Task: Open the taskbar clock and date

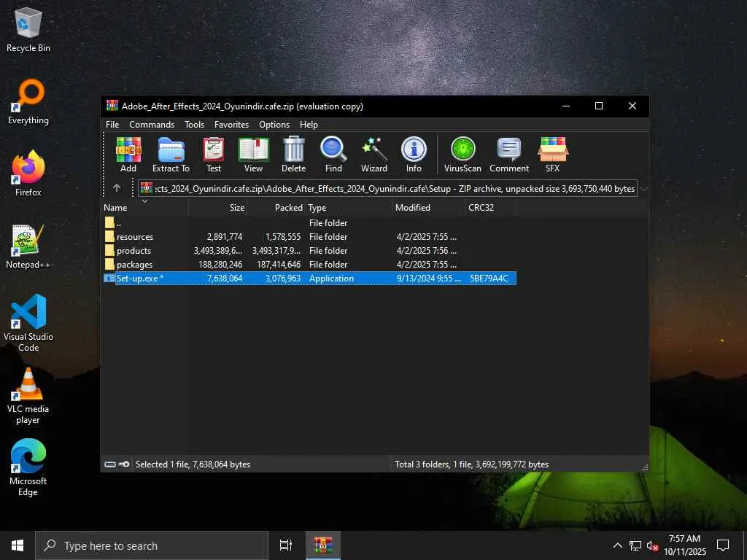Action: 684,545
